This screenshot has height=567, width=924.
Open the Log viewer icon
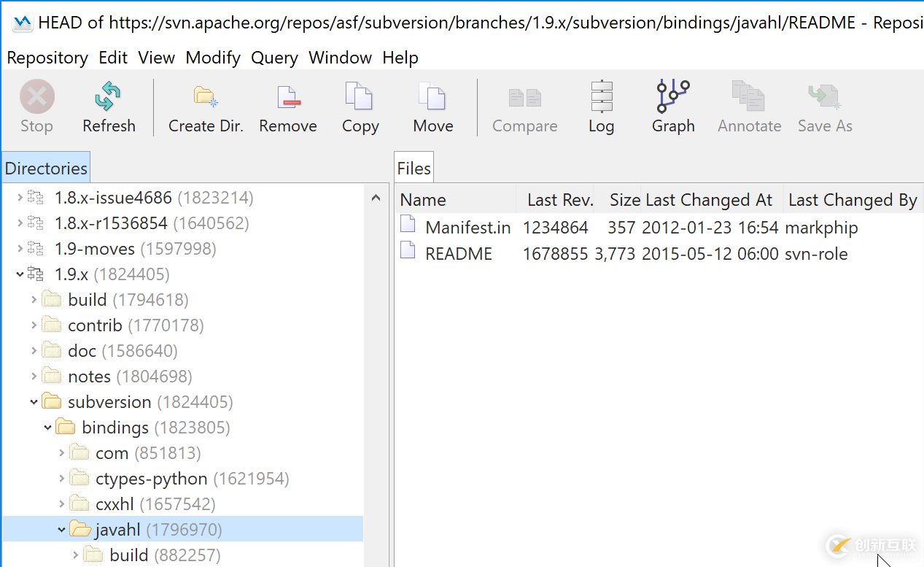(x=602, y=96)
